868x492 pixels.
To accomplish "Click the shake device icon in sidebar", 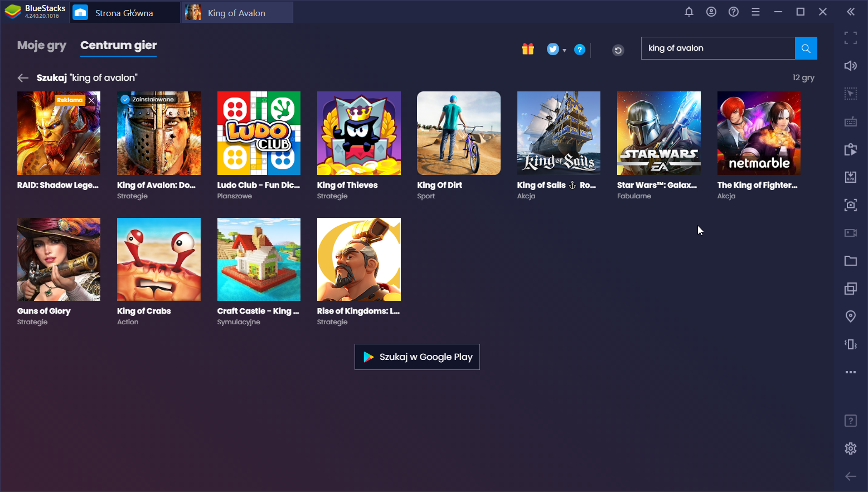I will 851,344.
